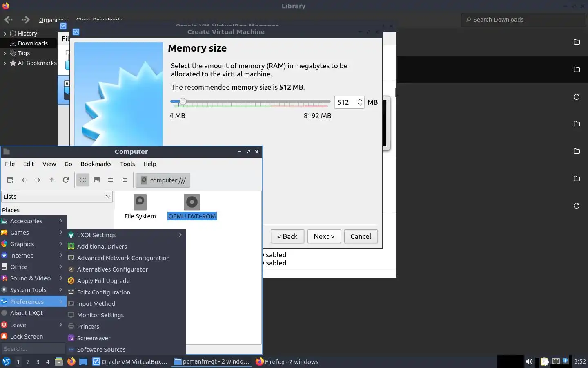This screenshot has width=588, height=368.
Task: Reload the computer:/// folder view
Action: coord(66,180)
